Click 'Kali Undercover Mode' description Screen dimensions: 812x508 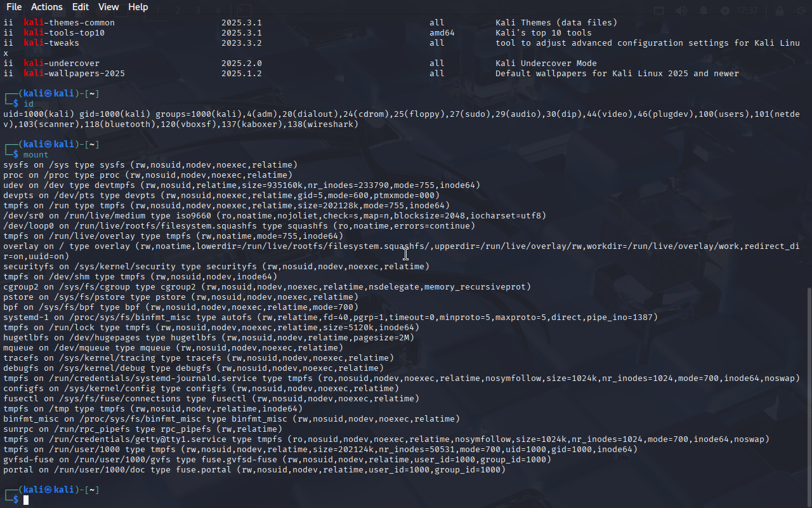point(546,63)
